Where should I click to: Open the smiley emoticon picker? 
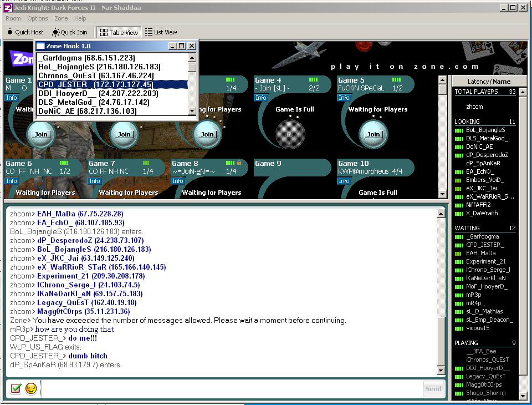pos(31,388)
